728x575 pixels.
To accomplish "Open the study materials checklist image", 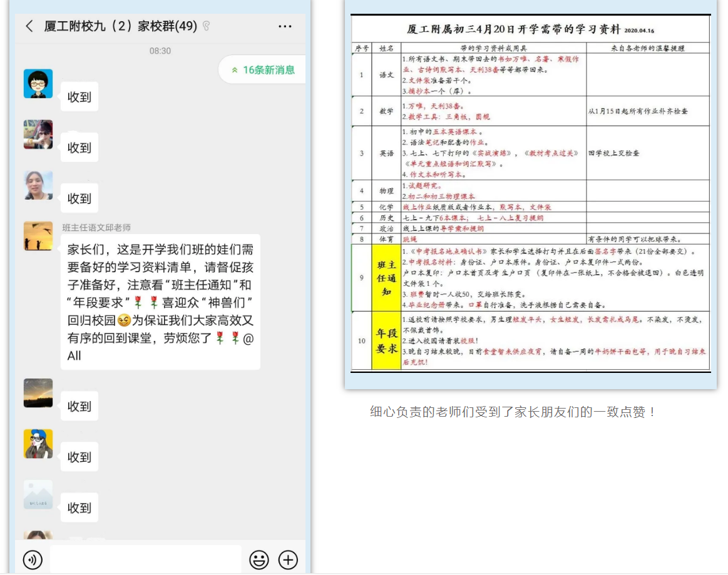I will pyautogui.click(x=530, y=193).
